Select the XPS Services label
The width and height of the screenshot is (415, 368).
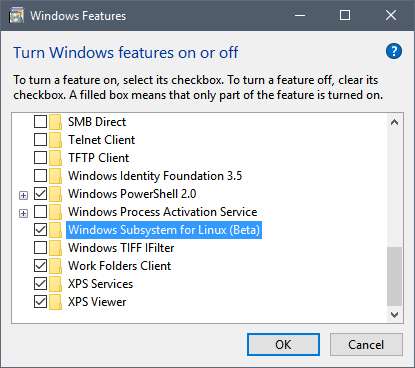[100, 284]
